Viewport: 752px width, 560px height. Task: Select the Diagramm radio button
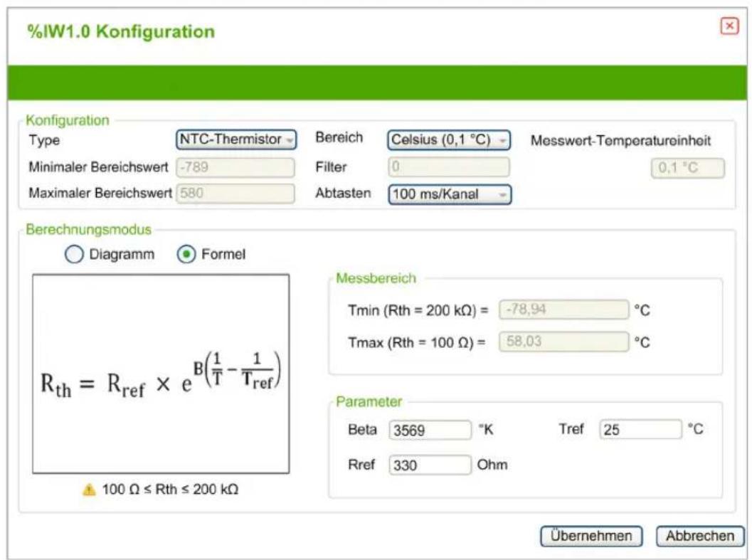point(74,254)
